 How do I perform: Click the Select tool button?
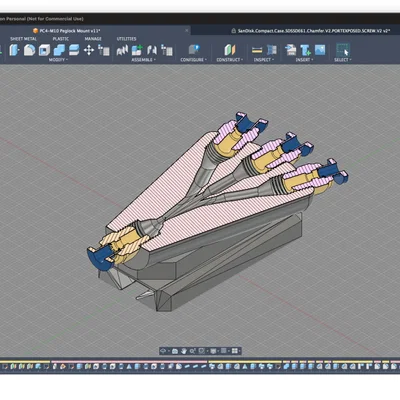(343, 50)
